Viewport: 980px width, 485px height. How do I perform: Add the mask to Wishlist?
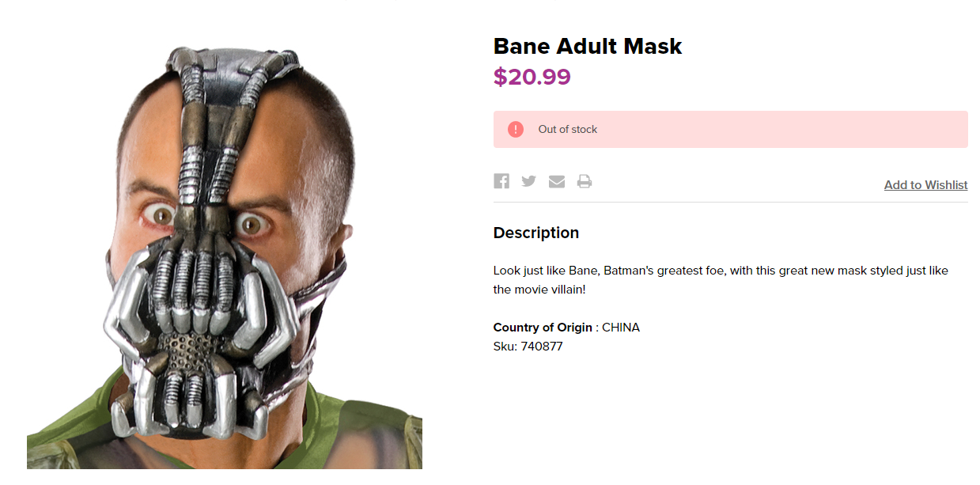(x=925, y=185)
